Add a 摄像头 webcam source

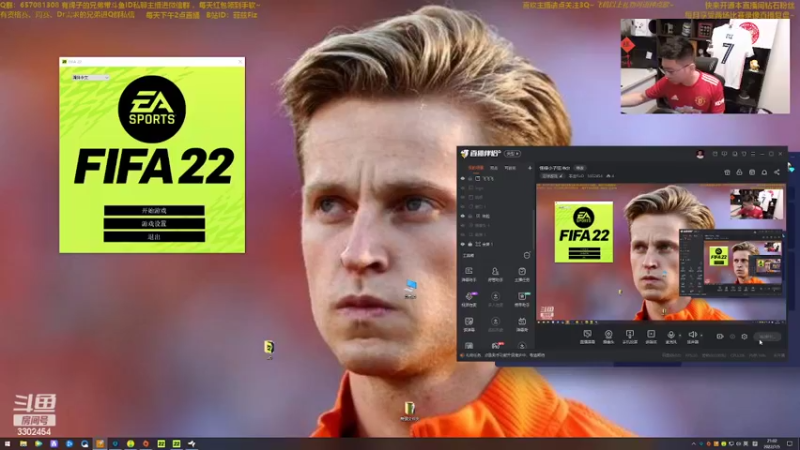[608, 336]
